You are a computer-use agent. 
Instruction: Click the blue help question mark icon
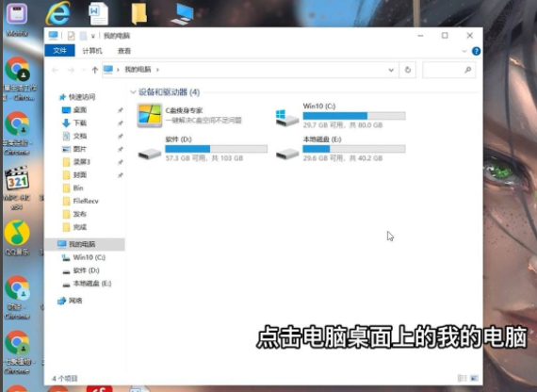pos(476,51)
